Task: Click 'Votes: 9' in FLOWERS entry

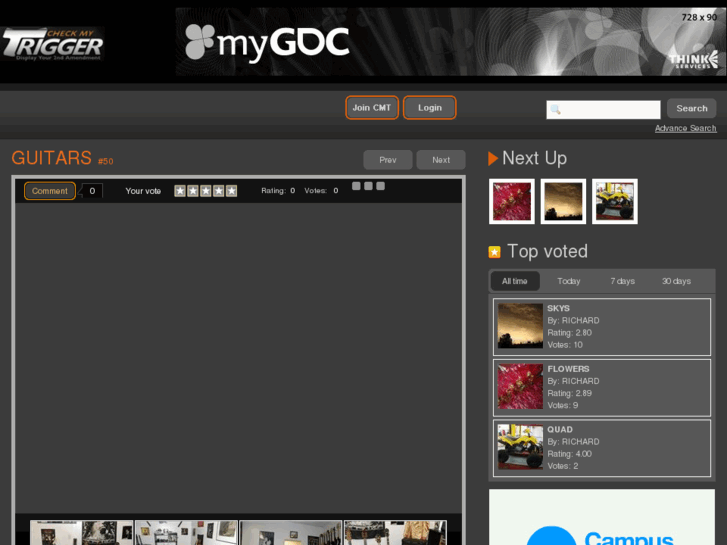Action: [562, 405]
